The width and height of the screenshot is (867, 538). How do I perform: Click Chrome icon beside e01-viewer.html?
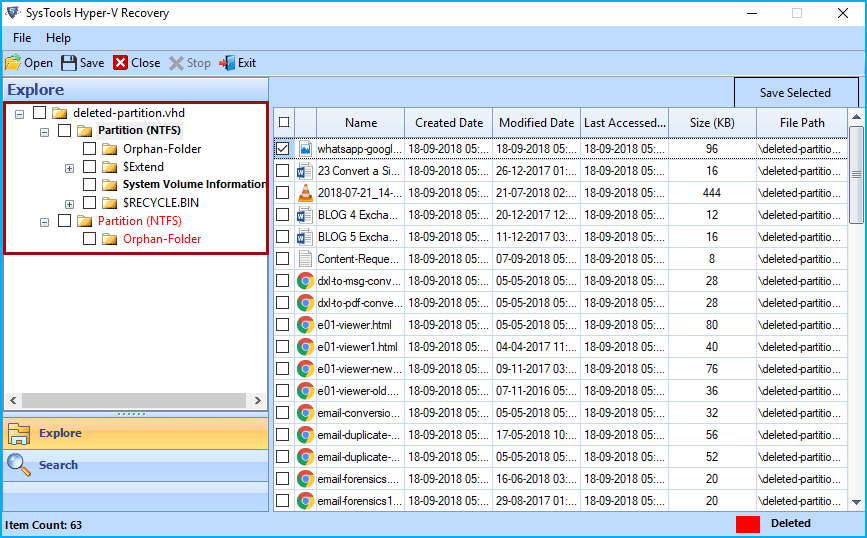click(x=305, y=325)
